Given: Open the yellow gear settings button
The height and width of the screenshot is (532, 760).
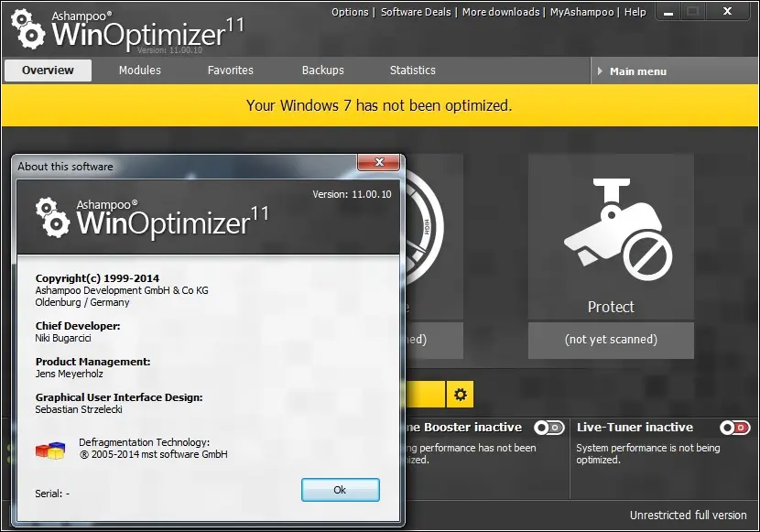Looking at the screenshot, I should (x=460, y=395).
